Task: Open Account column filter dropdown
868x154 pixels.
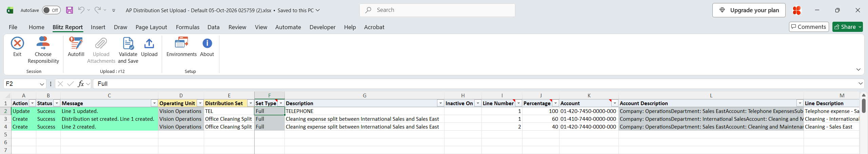Action: pyautogui.click(x=615, y=103)
